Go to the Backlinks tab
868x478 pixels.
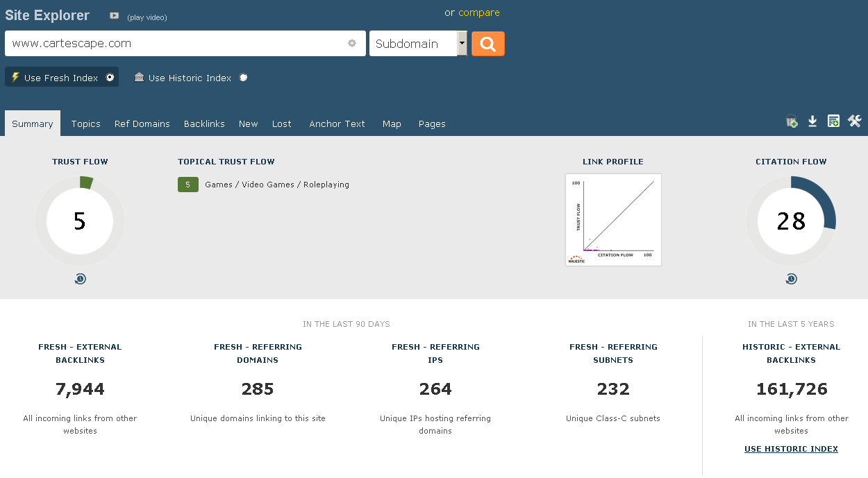pos(204,124)
